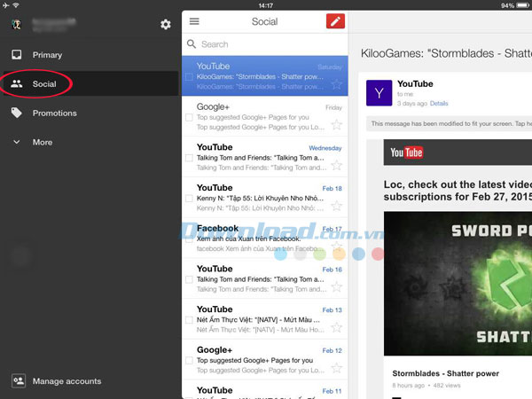Image resolution: width=532 pixels, height=399 pixels.
Task: Open the Nét Ẩm Thực Việt email
Action: click(x=264, y=319)
